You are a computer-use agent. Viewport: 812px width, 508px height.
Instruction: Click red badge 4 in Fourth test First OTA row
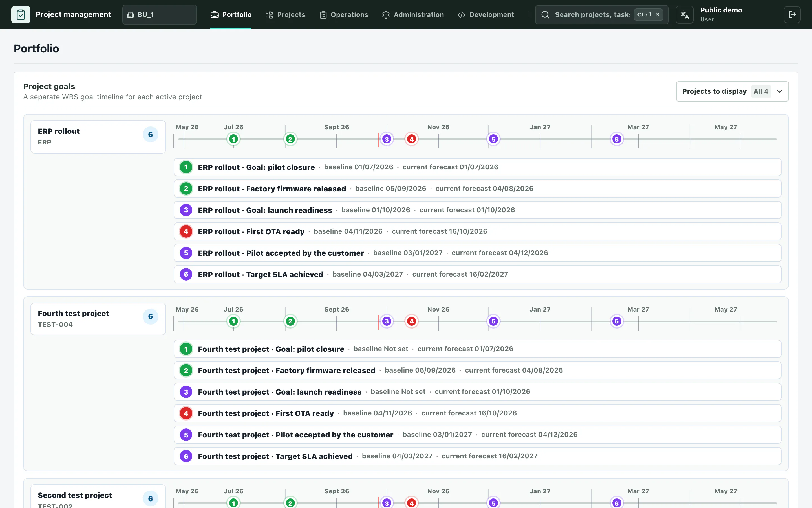tap(186, 413)
